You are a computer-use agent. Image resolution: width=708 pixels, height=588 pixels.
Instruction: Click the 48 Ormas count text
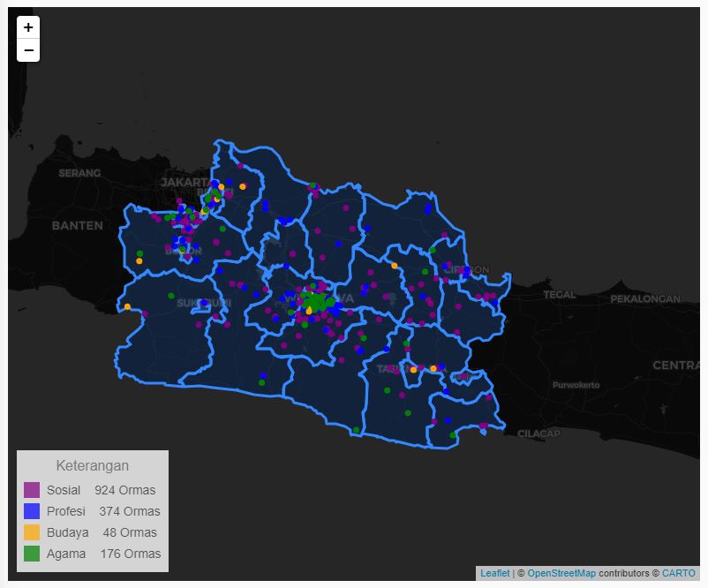[x=130, y=532]
